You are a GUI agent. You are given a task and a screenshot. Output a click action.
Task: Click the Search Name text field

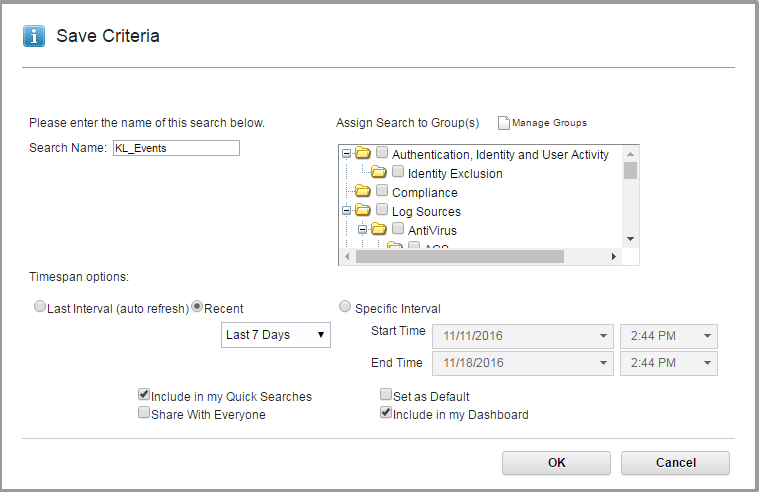point(176,148)
